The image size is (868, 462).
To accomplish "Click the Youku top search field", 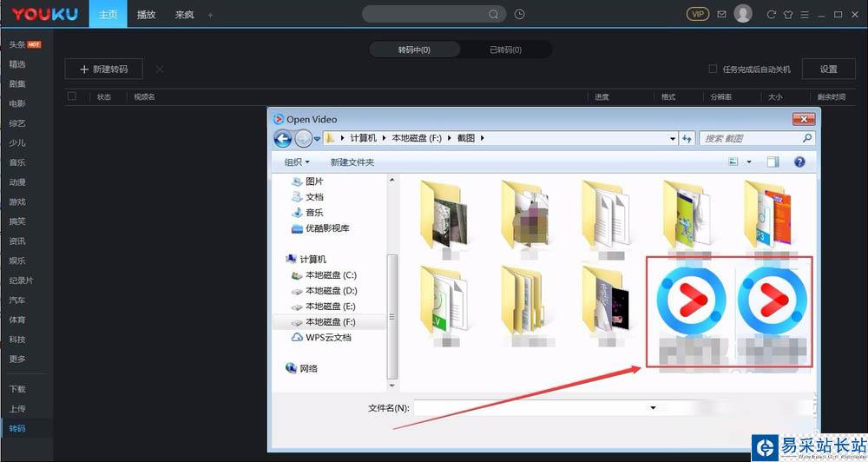I will coord(434,15).
